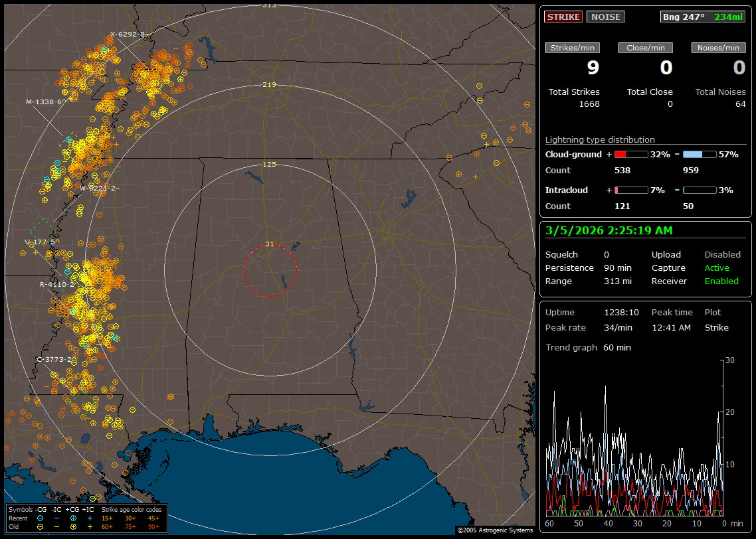Image resolution: width=756 pixels, height=539 pixels.
Task: Select storm cell label X-6292-8
Action: [x=128, y=34]
